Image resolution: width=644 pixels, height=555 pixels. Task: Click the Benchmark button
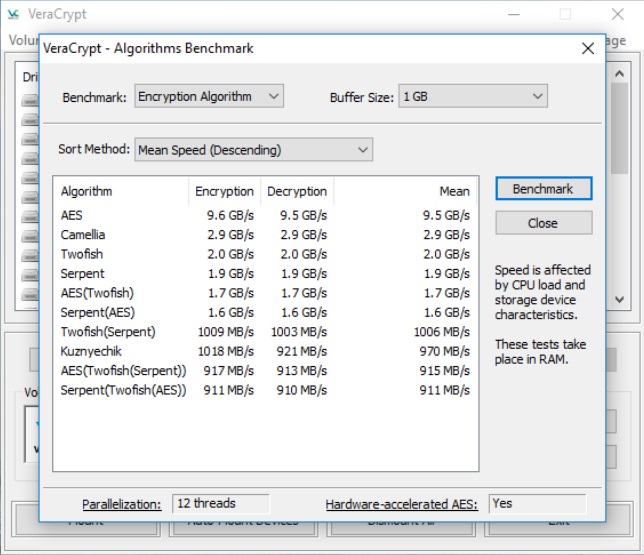point(543,189)
